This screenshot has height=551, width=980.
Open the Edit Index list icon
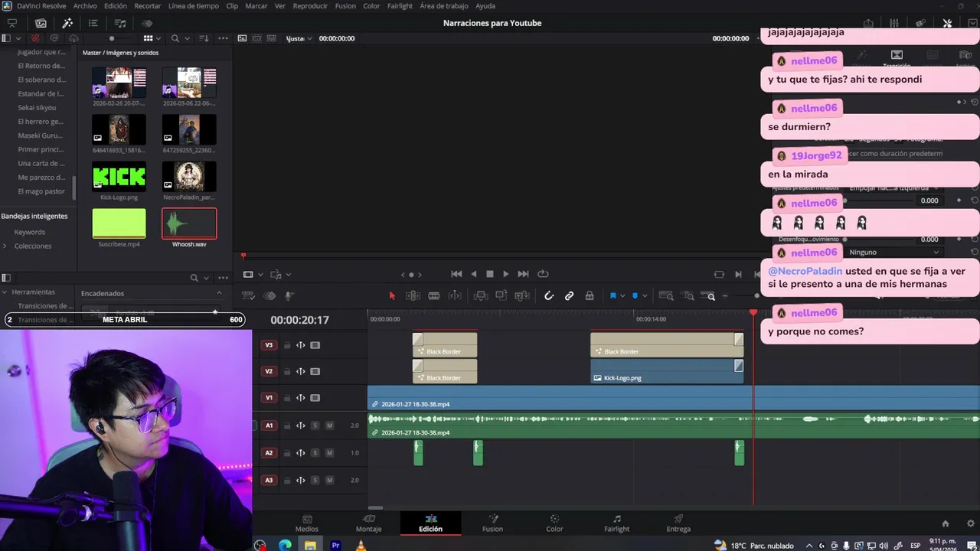click(x=93, y=23)
